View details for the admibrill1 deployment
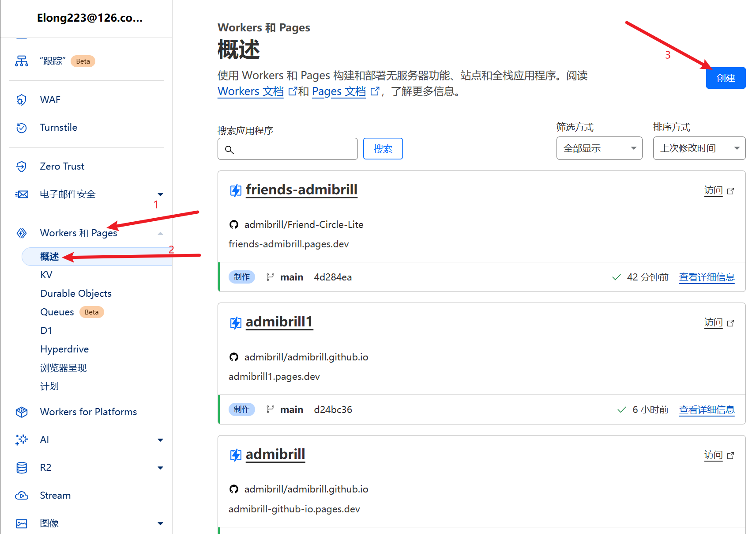The image size is (756, 534). click(x=706, y=410)
